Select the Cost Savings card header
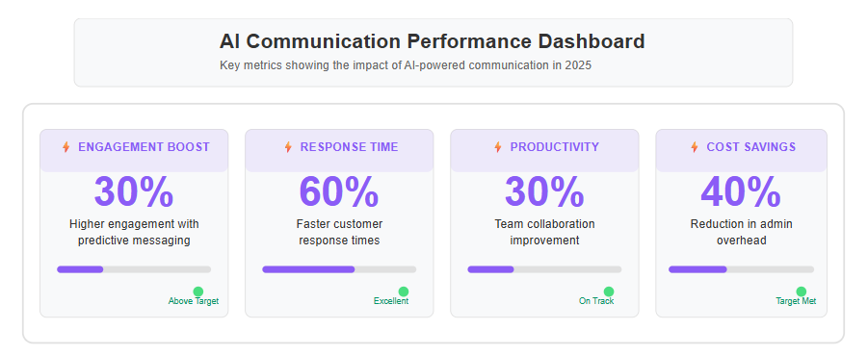The width and height of the screenshot is (868, 355). pos(741,150)
